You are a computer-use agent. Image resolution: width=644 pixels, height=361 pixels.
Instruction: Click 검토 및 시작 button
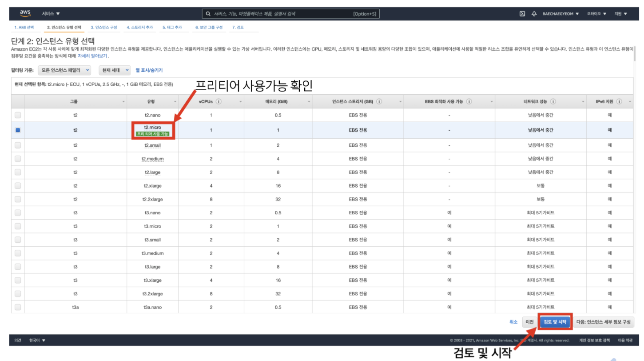point(555,322)
